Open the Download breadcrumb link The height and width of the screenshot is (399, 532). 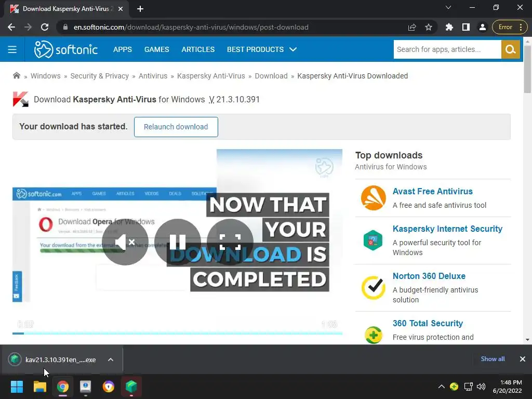point(271,76)
